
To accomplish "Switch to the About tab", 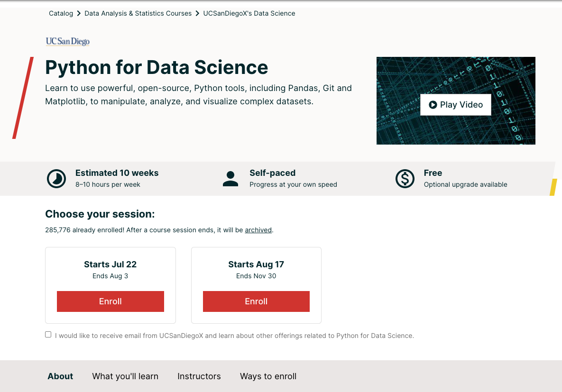I will tap(60, 376).
